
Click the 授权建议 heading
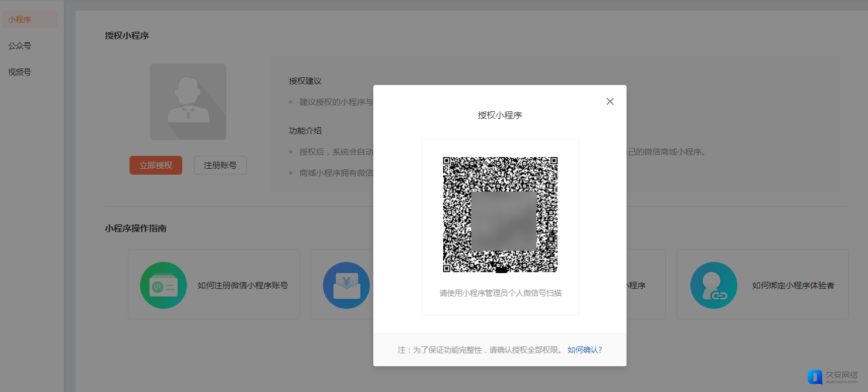pyautogui.click(x=305, y=81)
